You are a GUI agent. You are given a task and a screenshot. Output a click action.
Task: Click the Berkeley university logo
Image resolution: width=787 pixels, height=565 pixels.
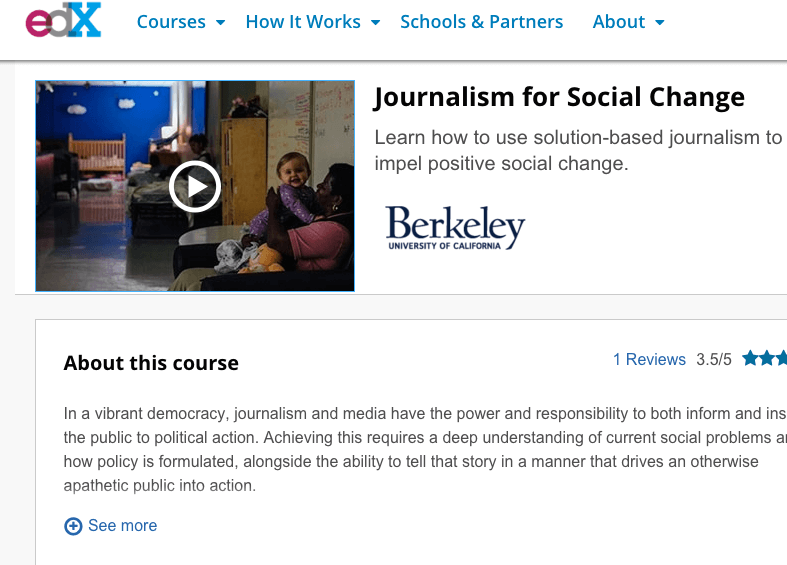[455, 228]
